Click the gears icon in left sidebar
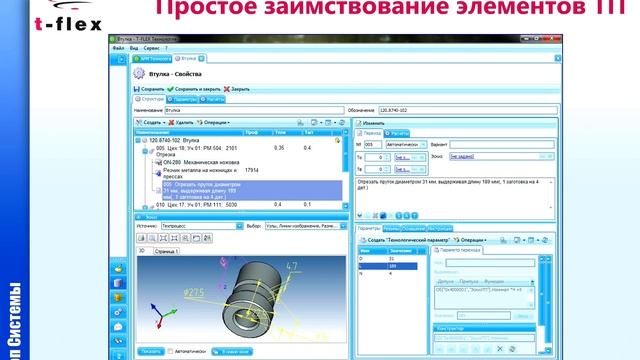Image resolution: width=640 pixels, height=360 pixels. (118, 312)
